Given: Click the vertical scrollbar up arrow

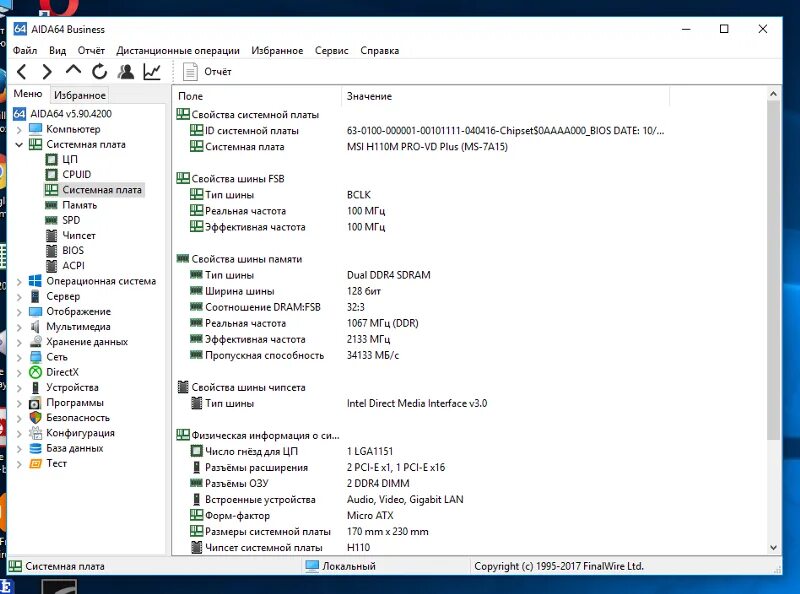Looking at the screenshot, I should click(773, 94).
